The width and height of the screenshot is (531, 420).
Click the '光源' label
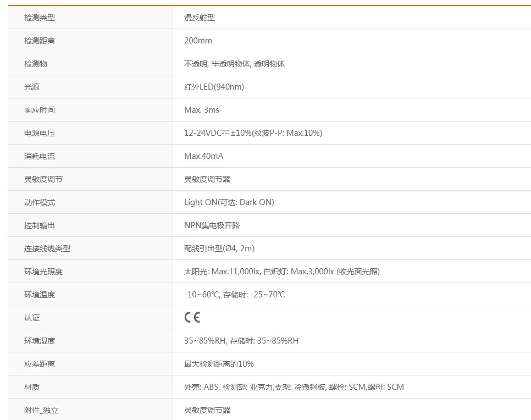point(32,87)
